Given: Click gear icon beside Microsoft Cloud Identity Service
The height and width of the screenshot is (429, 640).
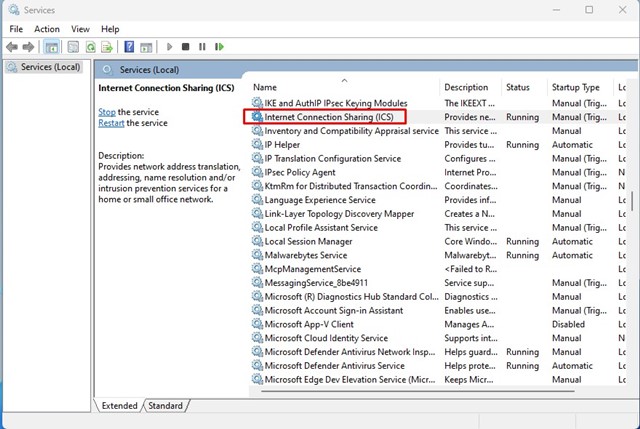Looking at the screenshot, I should pyautogui.click(x=257, y=338).
